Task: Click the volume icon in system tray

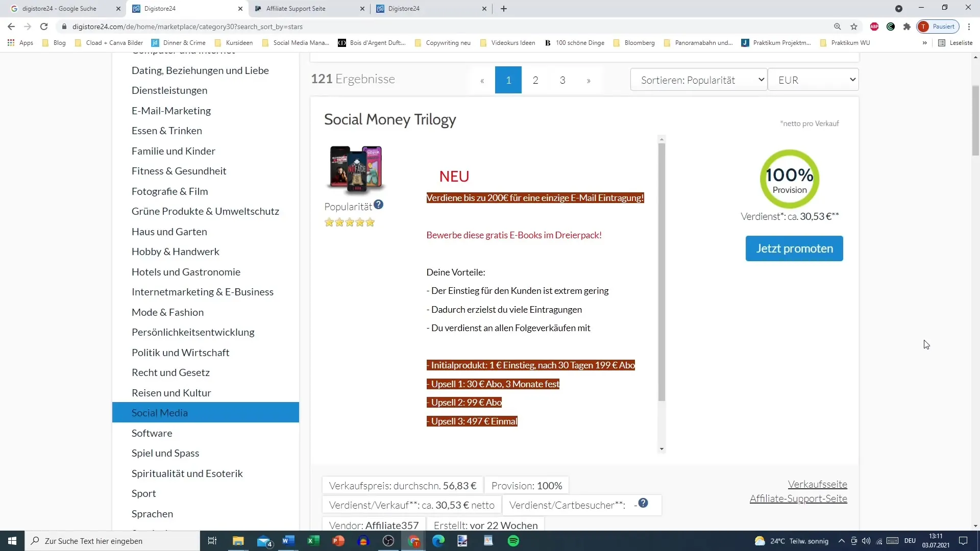Action: pos(866,541)
